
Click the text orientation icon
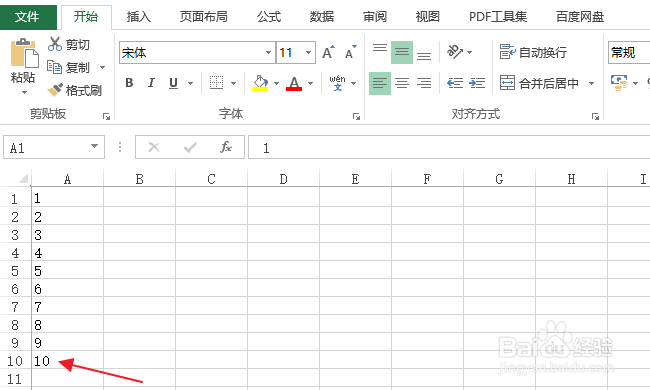pos(455,52)
